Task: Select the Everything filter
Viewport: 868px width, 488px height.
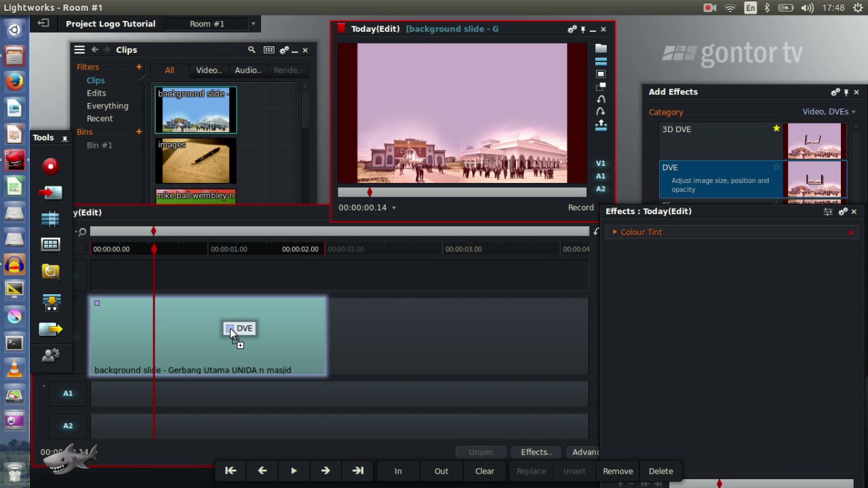Action: point(107,106)
